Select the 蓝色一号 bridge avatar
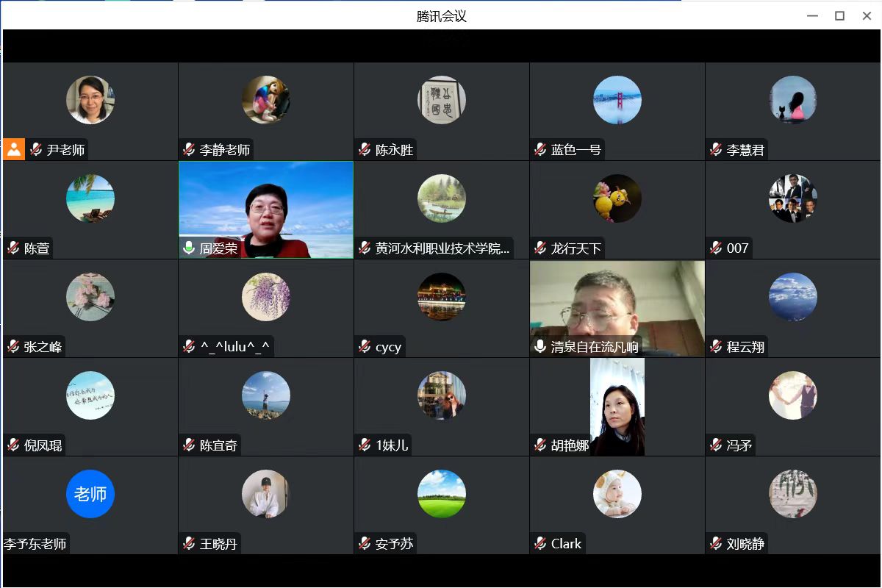This screenshot has height=588, width=882. 617,100
